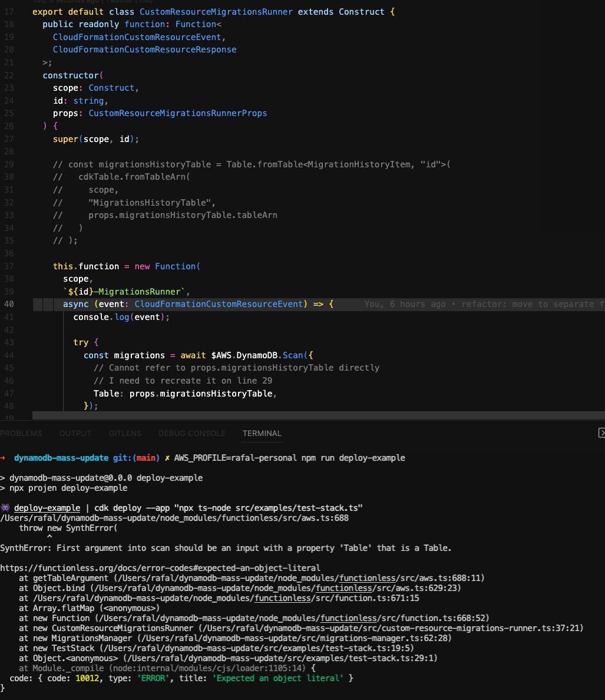This screenshot has height=700, width=605.
Task: Click error code value 10012 in terminal
Action: [87, 678]
